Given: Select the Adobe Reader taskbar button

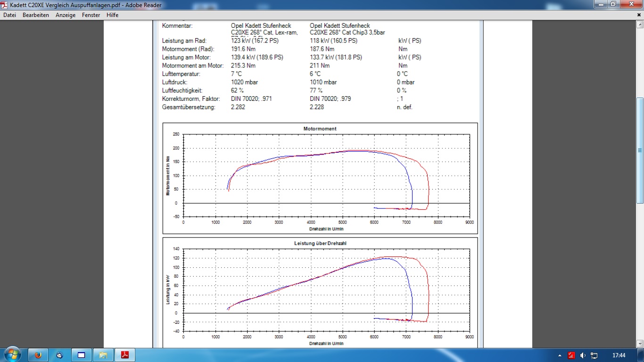Looking at the screenshot, I should coord(125,355).
